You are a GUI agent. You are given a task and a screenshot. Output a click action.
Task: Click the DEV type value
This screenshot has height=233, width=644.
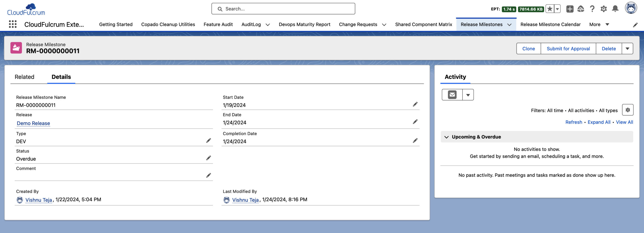point(21,141)
